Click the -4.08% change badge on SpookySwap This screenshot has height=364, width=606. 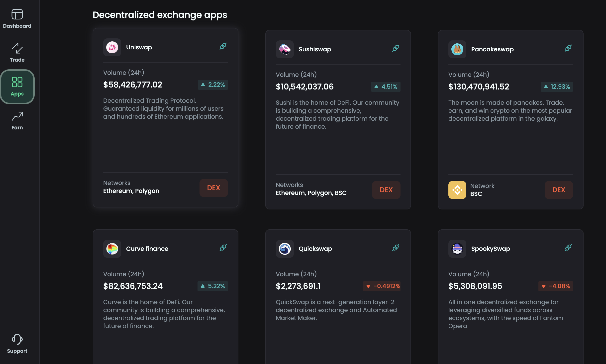point(556,286)
